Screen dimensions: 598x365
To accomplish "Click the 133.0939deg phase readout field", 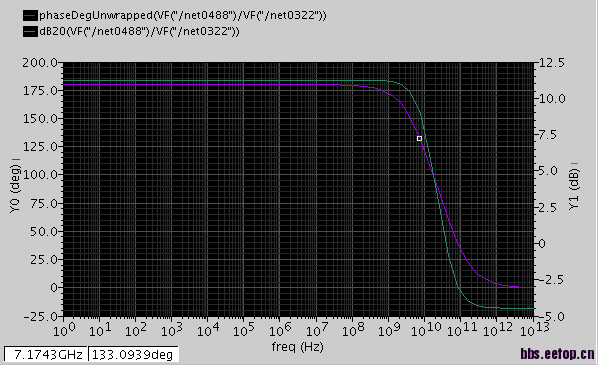I will pos(133,354).
